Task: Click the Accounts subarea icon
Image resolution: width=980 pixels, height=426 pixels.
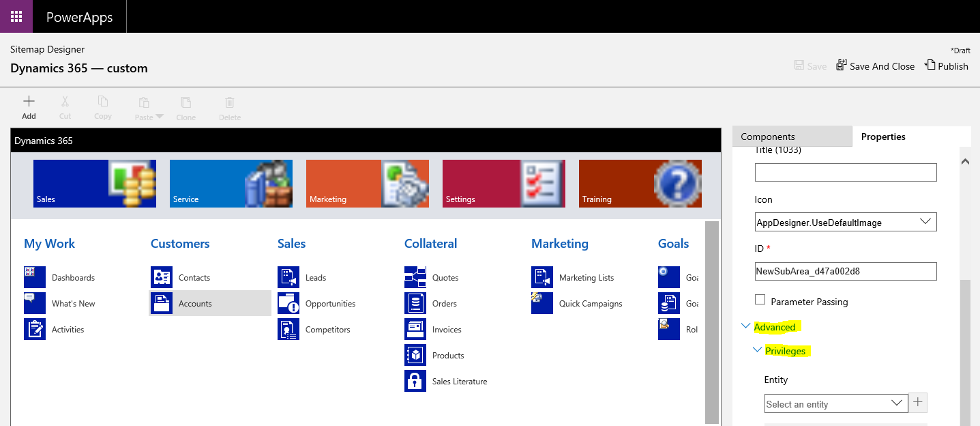Action: tap(162, 303)
